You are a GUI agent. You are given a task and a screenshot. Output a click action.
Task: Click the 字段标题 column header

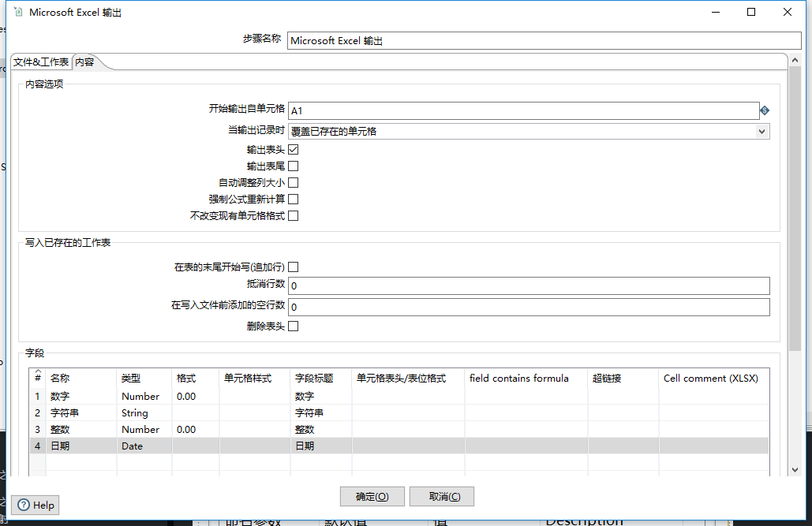[321, 379]
